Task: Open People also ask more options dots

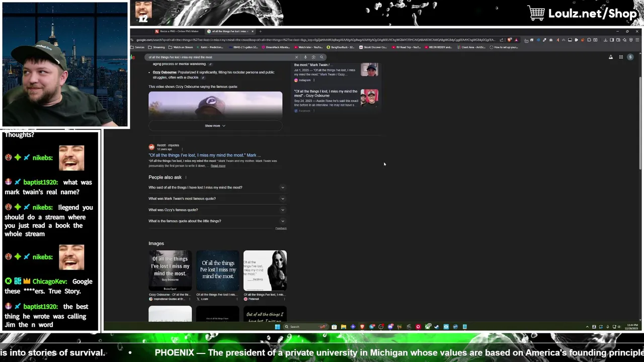Action: coord(186,177)
